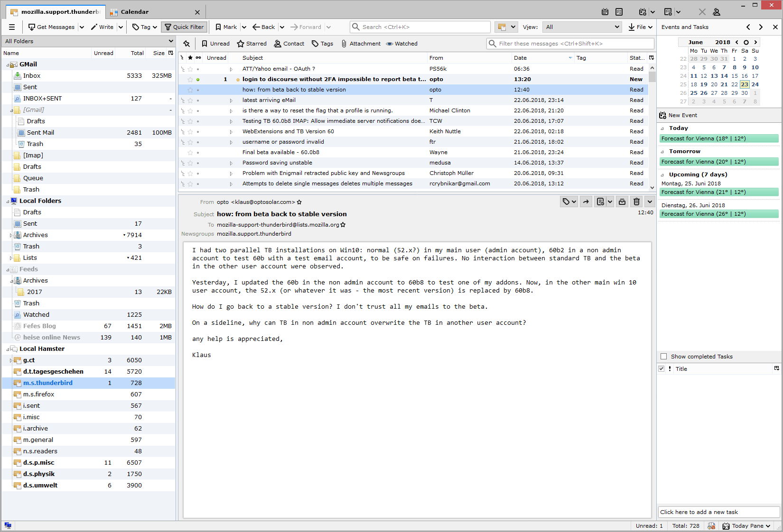Close the Calendar tab
Viewport: 783px width, 532px height.
197,12
